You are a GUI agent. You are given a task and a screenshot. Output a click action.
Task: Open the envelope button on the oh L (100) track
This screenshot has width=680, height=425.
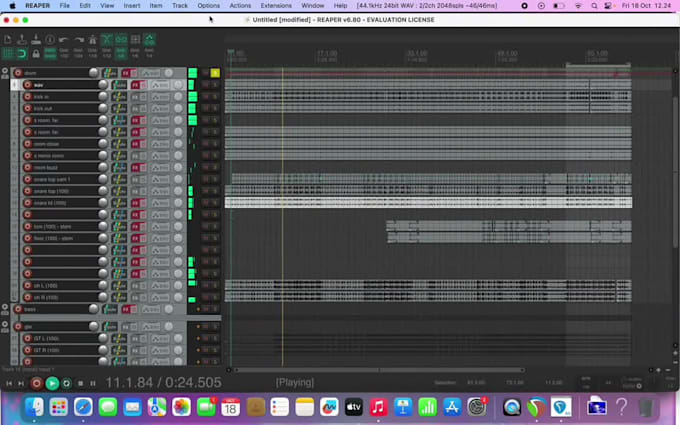click(160, 285)
